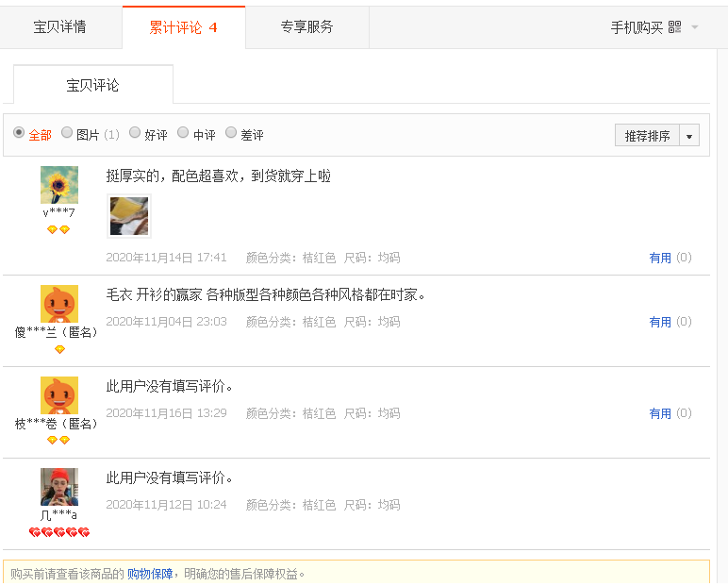The image size is (728, 586).
Task: Open the 专享服务 tab
Action: [x=306, y=27]
